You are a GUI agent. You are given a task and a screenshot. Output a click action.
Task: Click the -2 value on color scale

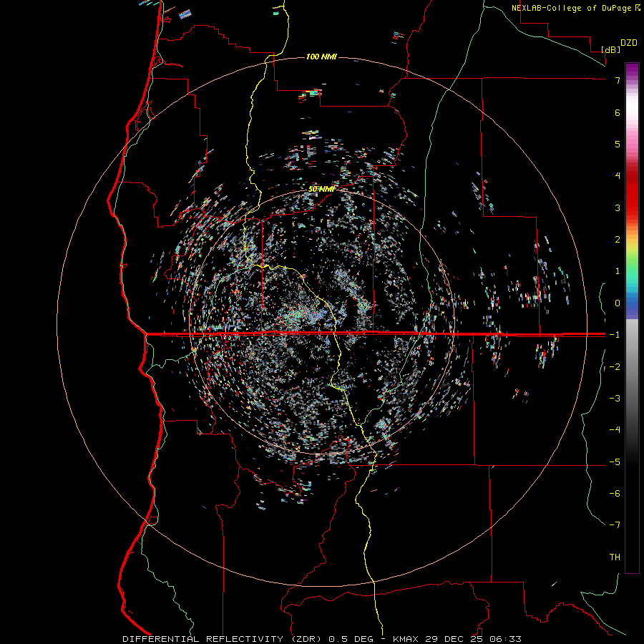615,367
